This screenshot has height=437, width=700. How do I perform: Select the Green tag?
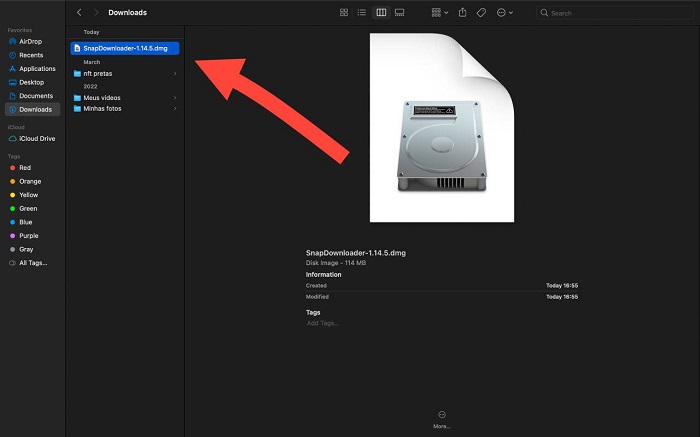coord(28,208)
